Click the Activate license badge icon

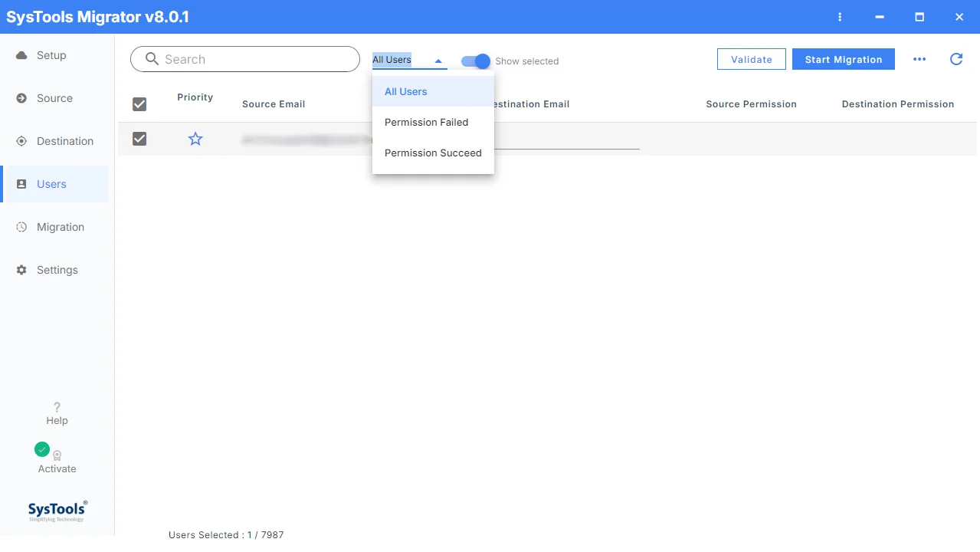(x=57, y=455)
